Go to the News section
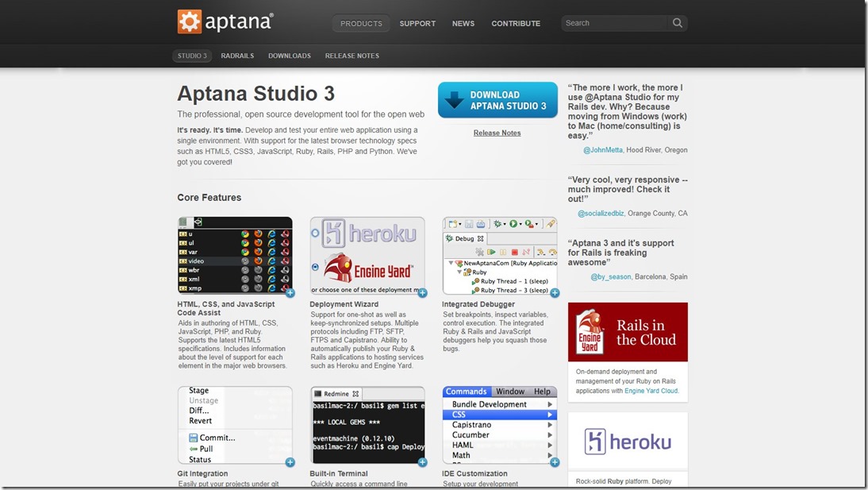 click(x=463, y=23)
